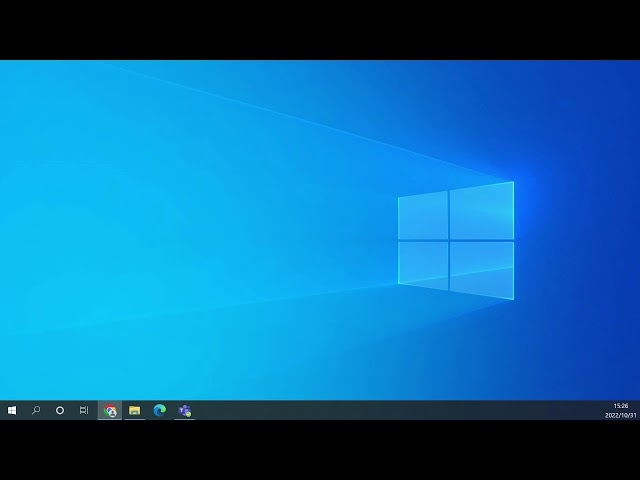Open the Windows Start menu
Screen dimensions: 640x480
12,410
